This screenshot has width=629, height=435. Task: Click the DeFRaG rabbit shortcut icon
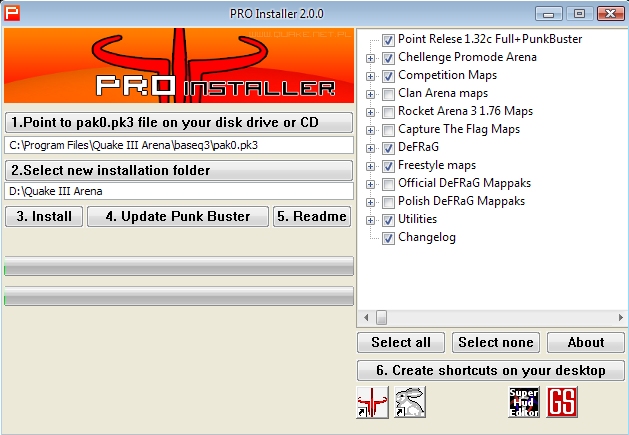[x=410, y=402]
